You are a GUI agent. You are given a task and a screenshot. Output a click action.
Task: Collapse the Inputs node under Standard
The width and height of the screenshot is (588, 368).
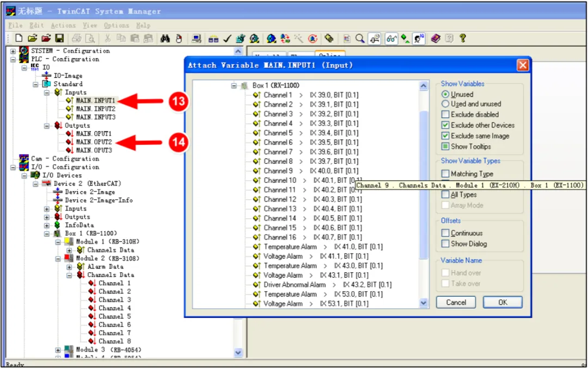click(47, 93)
